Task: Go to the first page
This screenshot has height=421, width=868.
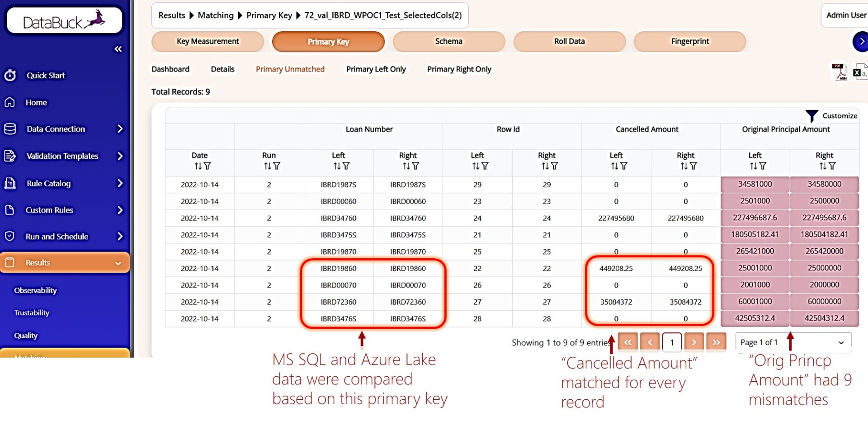Action: click(x=627, y=342)
